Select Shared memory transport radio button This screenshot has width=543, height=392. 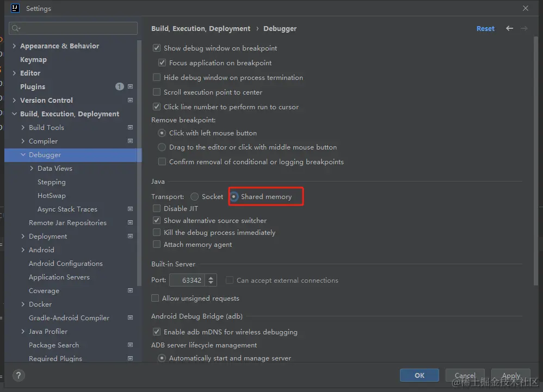point(234,196)
